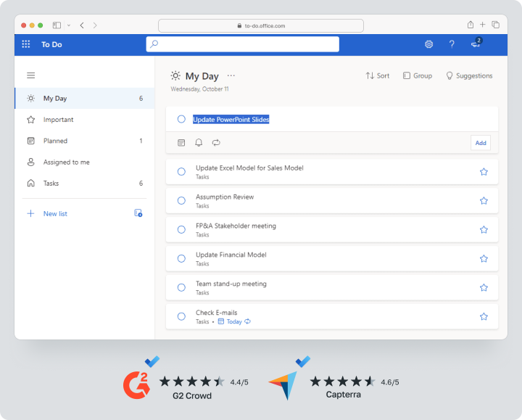Go to Assigned to me list
Screen dimensions: 522x420
click(x=66, y=162)
